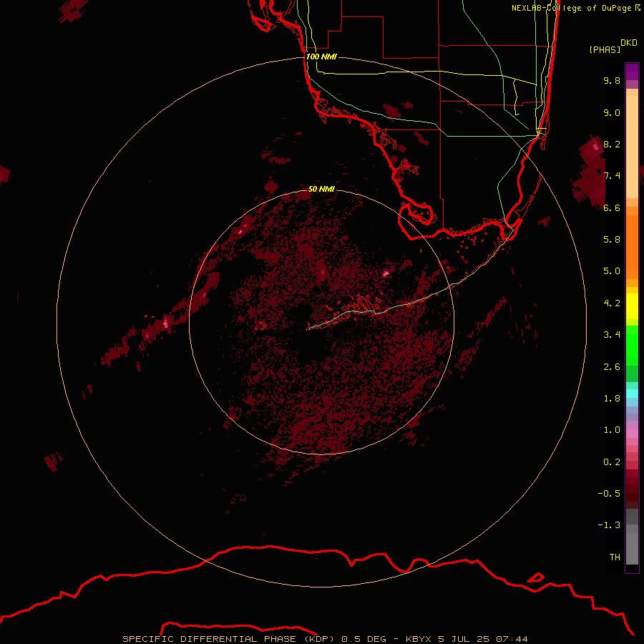644x644 pixels.
Task: Click the DKD label above the color scale
Action: coord(629,43)
